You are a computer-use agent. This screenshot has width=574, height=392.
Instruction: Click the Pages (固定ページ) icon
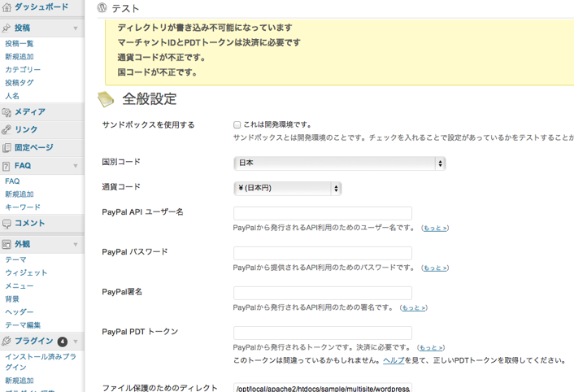tap(7, 148)
